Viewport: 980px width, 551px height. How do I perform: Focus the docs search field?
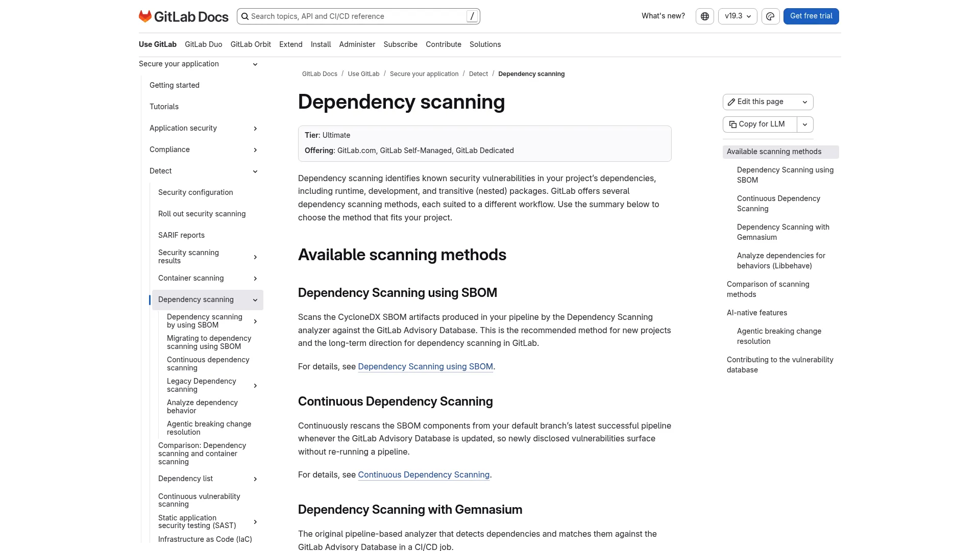pos(358,16)
